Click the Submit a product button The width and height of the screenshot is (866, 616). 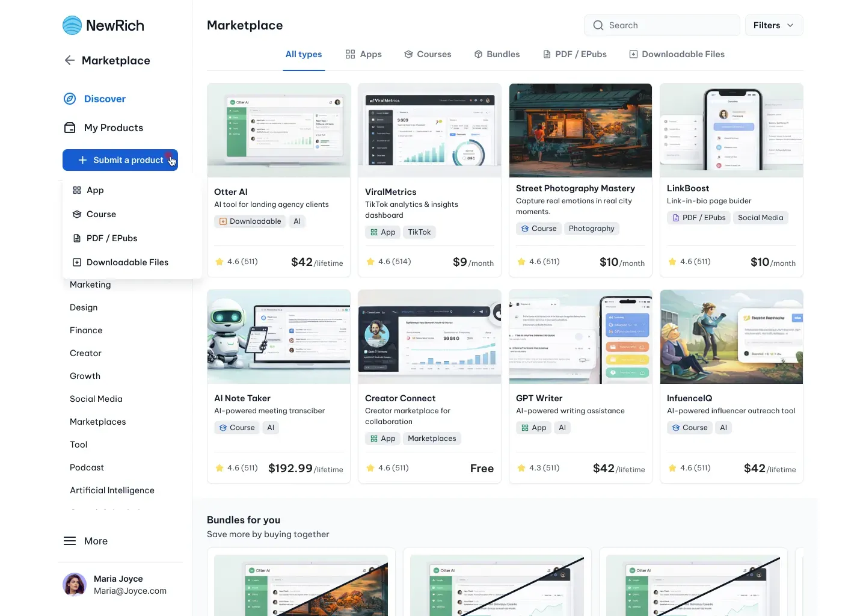coord(120,160)
